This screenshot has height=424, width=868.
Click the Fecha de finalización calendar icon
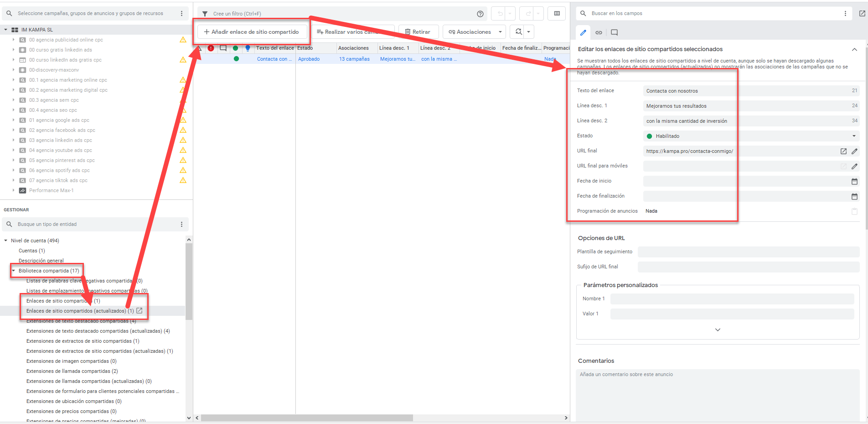tap(854, 196)
